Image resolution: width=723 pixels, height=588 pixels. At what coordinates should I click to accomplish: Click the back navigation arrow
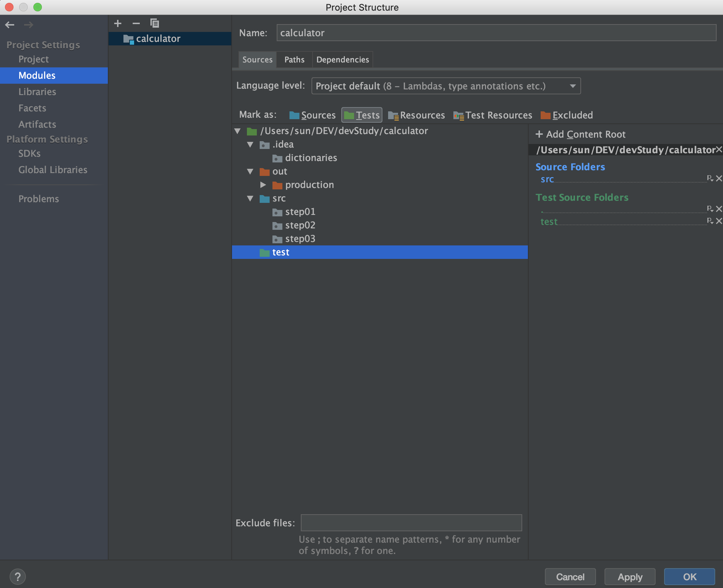[10, 25]
